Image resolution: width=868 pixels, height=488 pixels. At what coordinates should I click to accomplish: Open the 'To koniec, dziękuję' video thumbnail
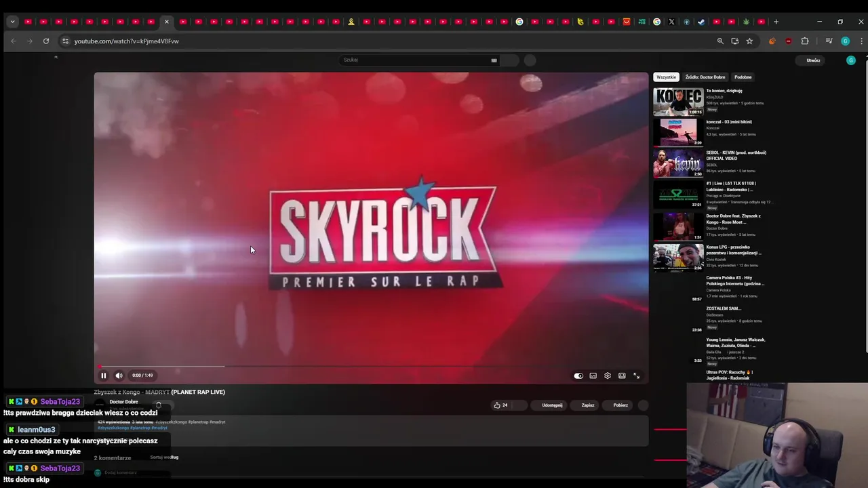click(678, 102)
